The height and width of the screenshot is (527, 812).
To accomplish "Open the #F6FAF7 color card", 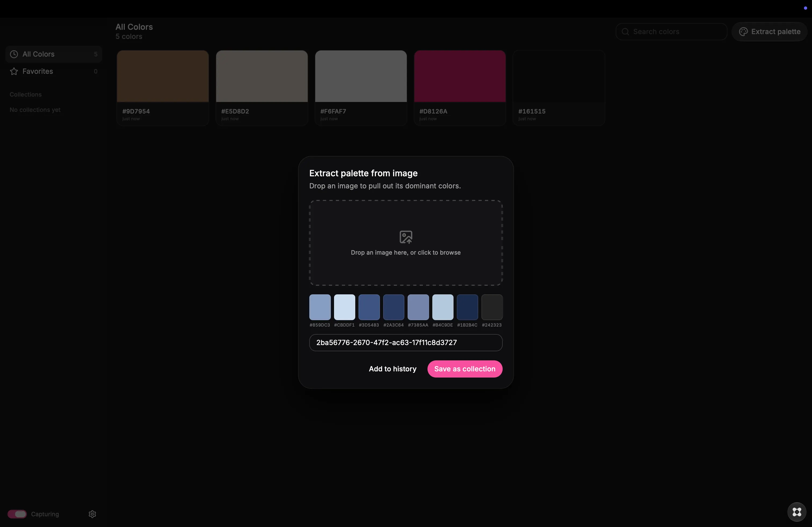I will [x=361, y=88].
